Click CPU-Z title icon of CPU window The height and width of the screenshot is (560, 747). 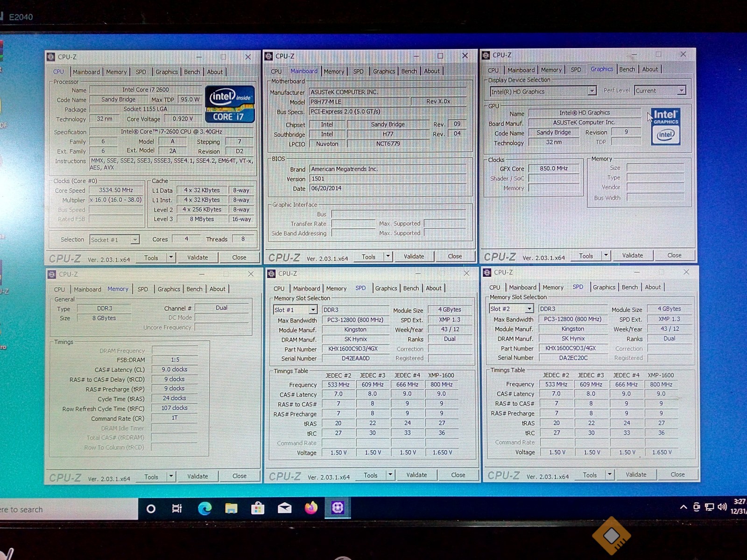[x=51, y=57]
